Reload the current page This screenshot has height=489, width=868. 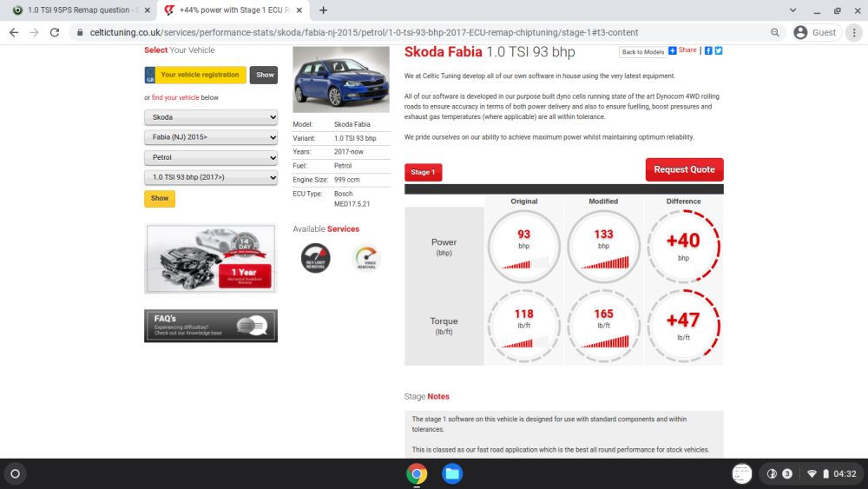click(x=54, y=33)
